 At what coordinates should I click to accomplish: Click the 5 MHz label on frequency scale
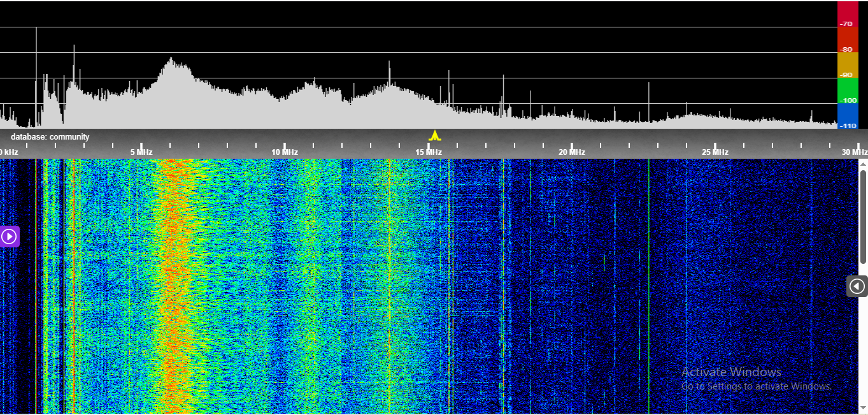click(x=141, y=152)
